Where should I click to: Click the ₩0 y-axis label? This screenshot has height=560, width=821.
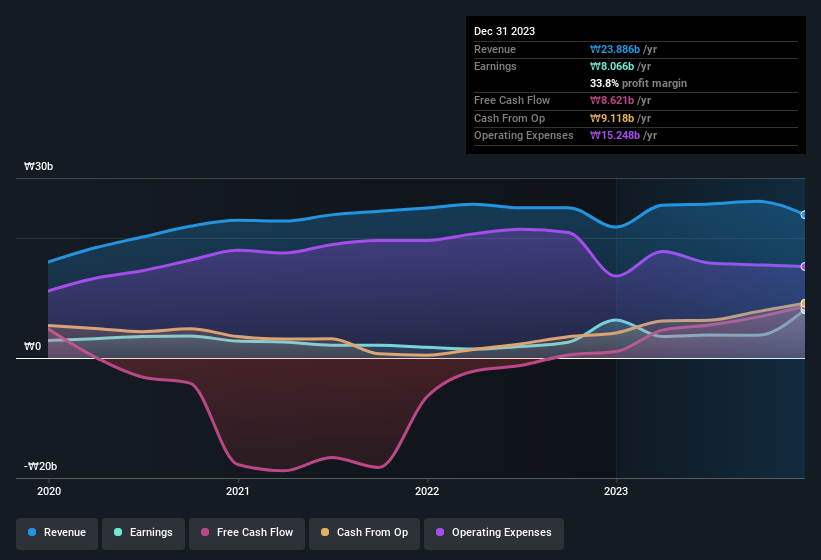[x=32, y=346]
